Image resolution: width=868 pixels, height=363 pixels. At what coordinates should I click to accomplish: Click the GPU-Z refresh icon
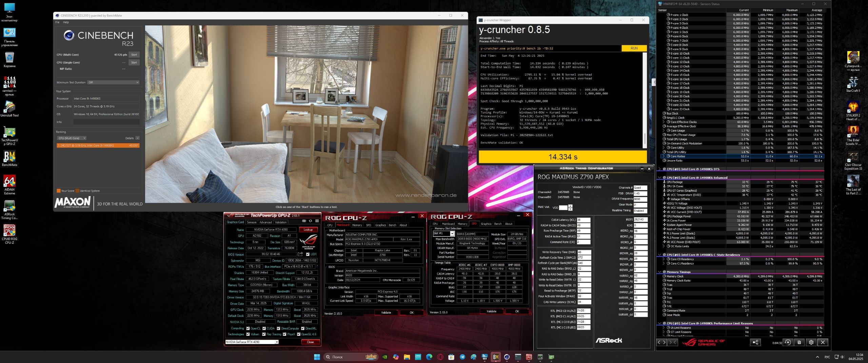310,221
